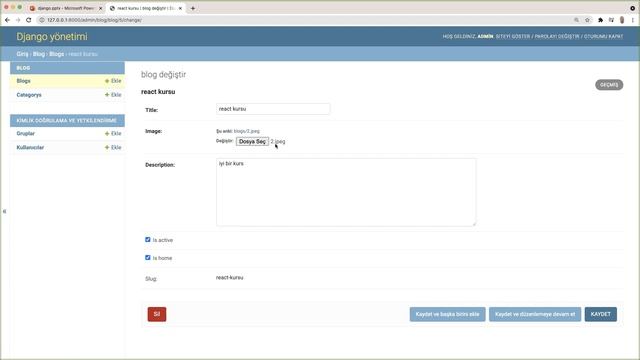Click Oturumu Kapat to log out
The image size is (640, 360).
coord(604,36)
